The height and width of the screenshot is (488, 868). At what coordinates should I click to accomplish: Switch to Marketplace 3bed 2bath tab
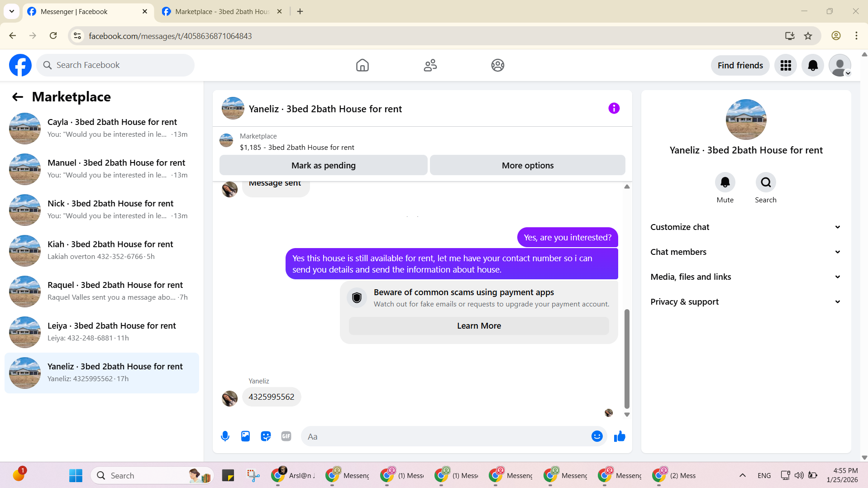point(222,12)
